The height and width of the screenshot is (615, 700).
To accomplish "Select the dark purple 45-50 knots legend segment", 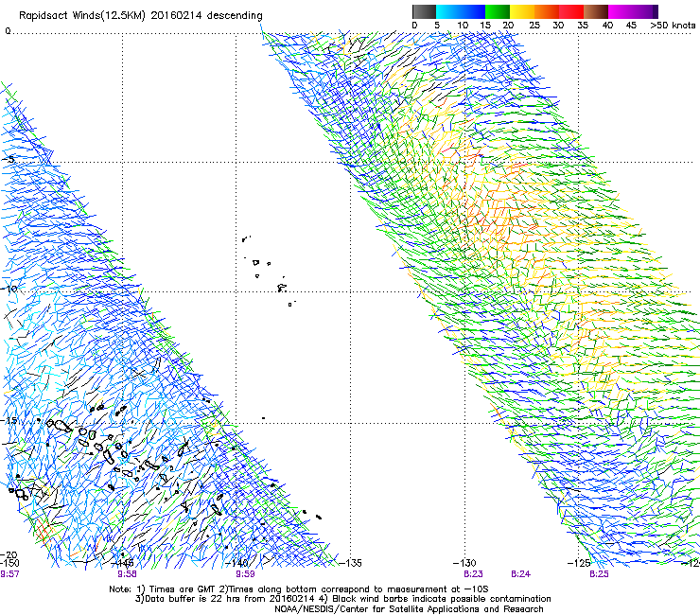I will (645, 11).
